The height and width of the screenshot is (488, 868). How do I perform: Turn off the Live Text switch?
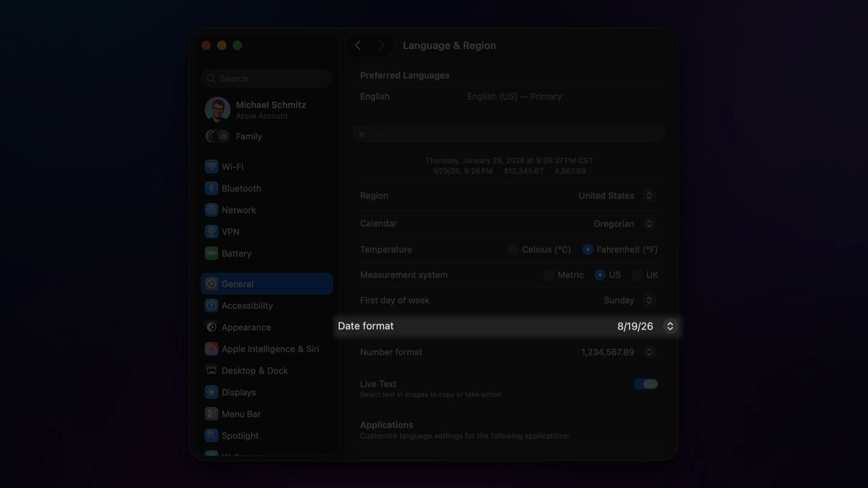646,384
